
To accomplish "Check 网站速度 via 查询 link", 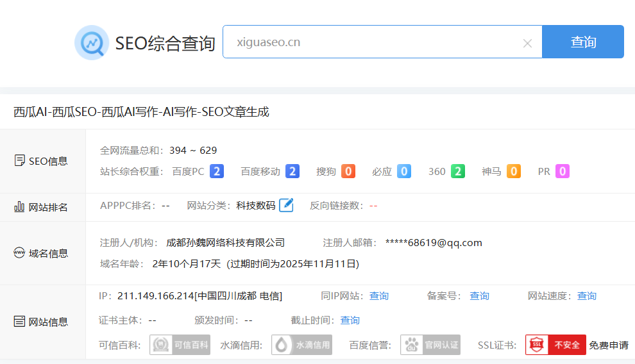I will click(x=586, y=295).
